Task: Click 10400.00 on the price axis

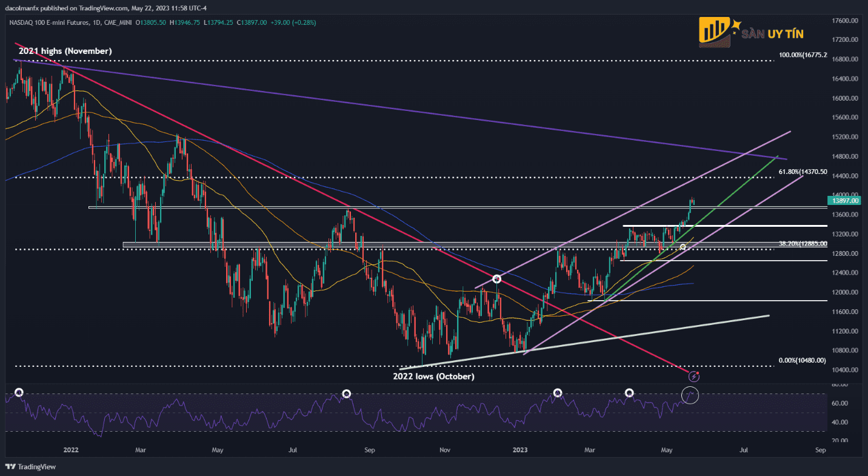Action: point(845,370)
